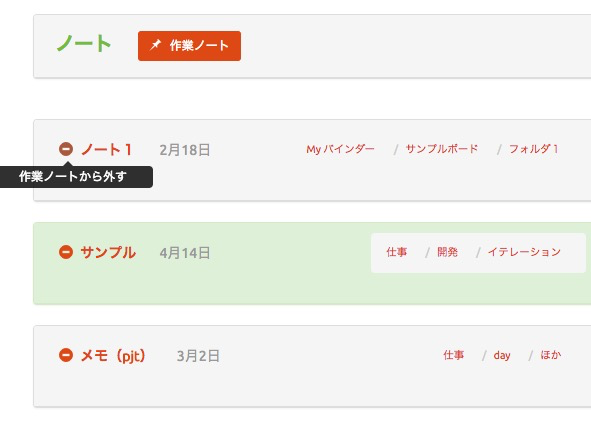Open the note titled メモ (pjt)
This screenshot has width=591, height=423.
(113, 356)
